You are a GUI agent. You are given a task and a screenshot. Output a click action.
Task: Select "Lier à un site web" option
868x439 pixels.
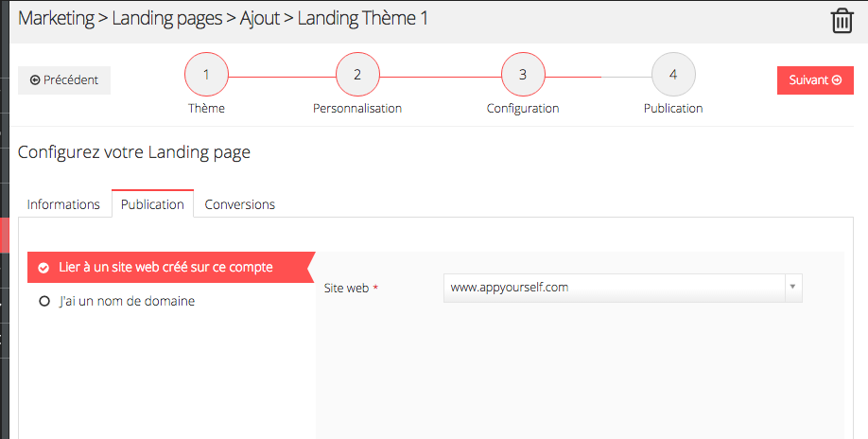165,268
